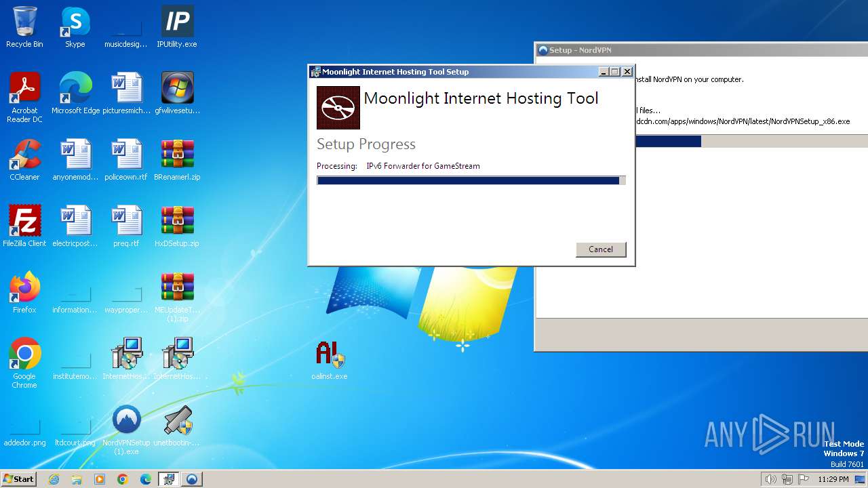Open the volume control in system tray
Image resolution: width=868 pixels, height=488 pixels.
pos(770,479)
